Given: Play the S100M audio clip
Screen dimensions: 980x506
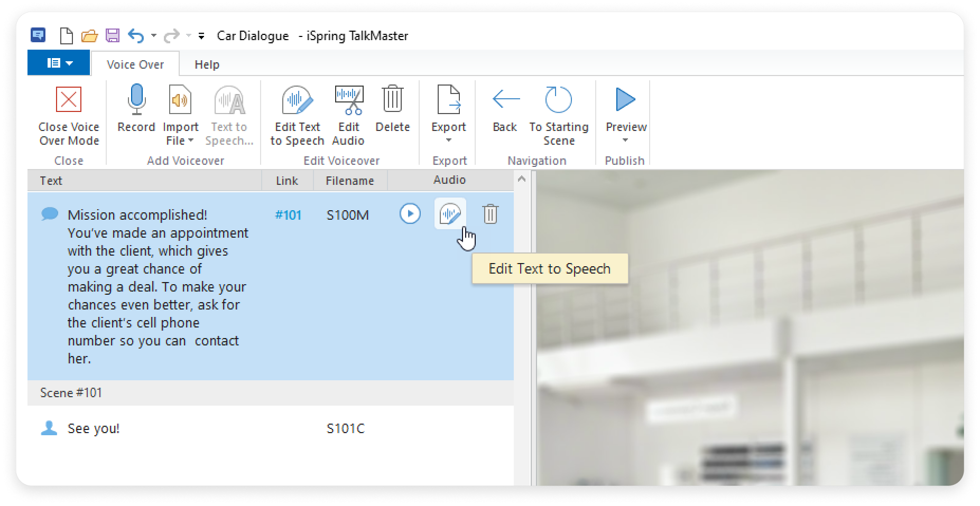Looking at the screenshot, I should click(410, 214).
